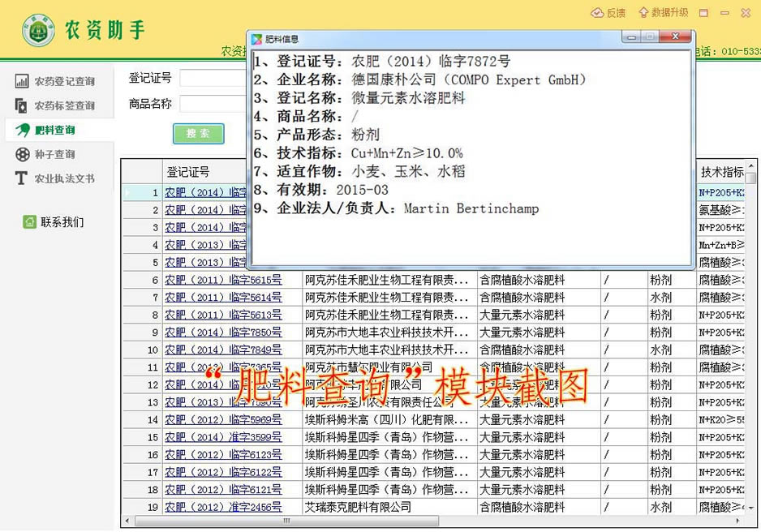Image resolution: width=761 pixels, height=532 pixels.
Task: Click 数据升级 link in header
Action: [670, 12]
